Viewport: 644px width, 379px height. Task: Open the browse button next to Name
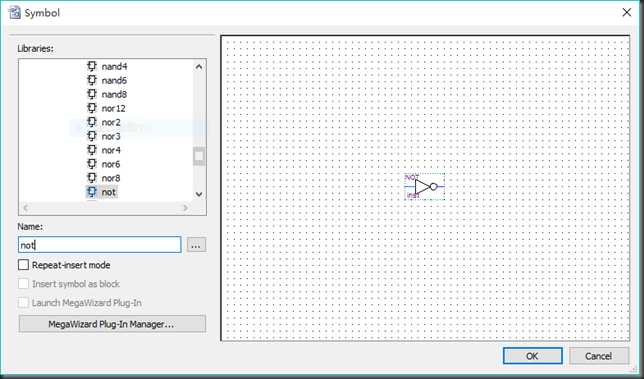pyautogui.click(x=196, y=245)
